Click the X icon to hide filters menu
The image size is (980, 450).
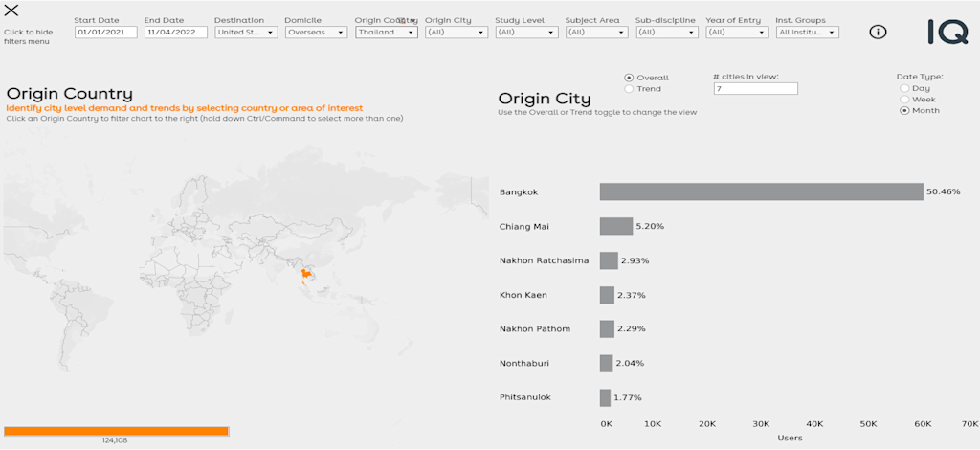11,11
